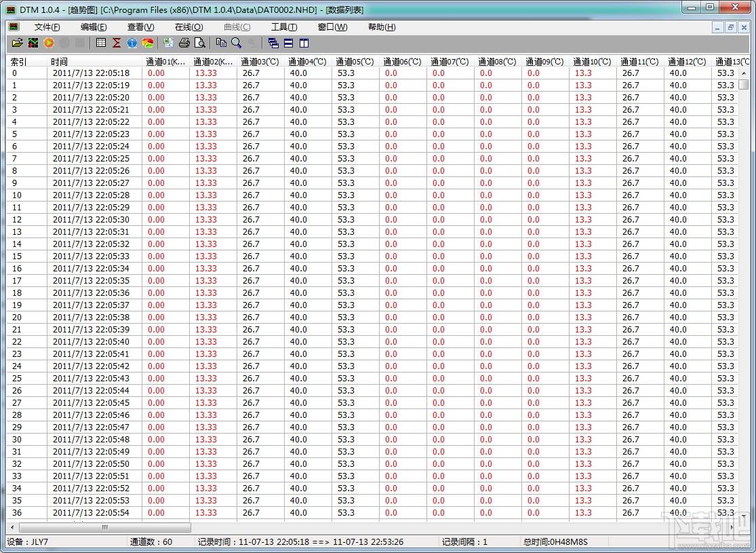Select the row with time 2011/7/13 22:05:18
The height and width of the screenshot is (553, 756).
(372, 73)
